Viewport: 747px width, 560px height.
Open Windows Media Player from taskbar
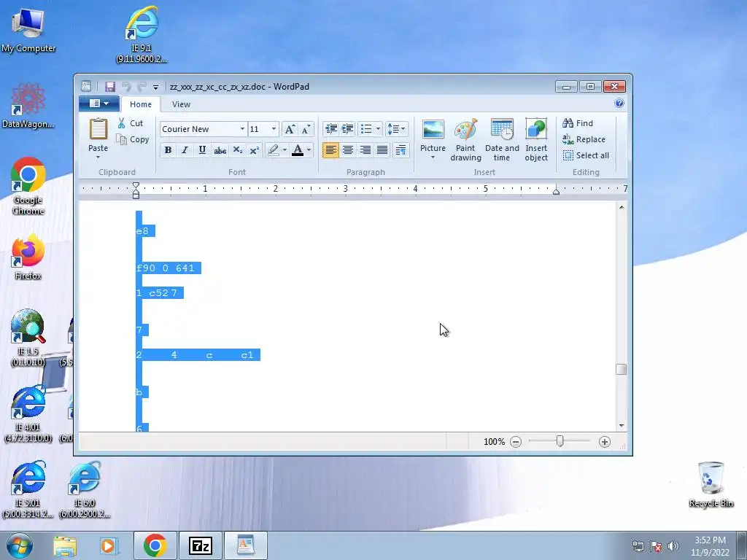click(x=109, y=546)
